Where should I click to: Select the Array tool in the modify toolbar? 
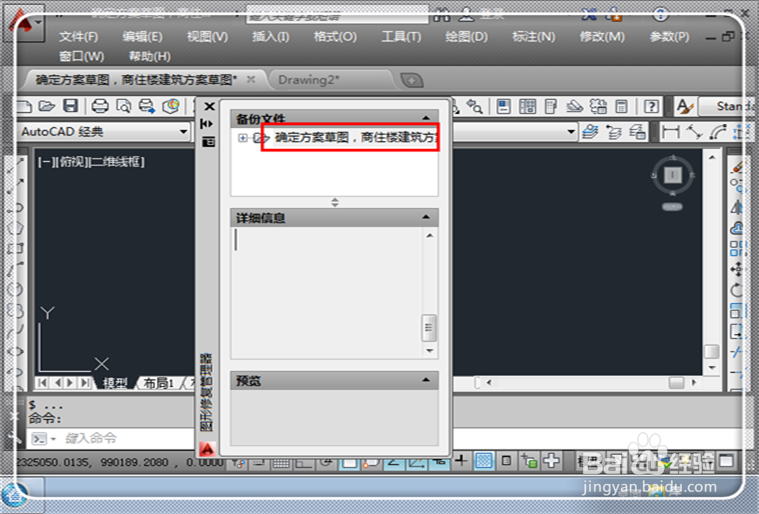click(x=737, y=248)
